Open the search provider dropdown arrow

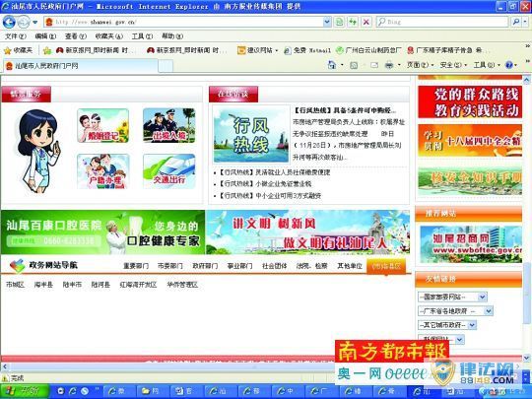(x=525, y=22)
